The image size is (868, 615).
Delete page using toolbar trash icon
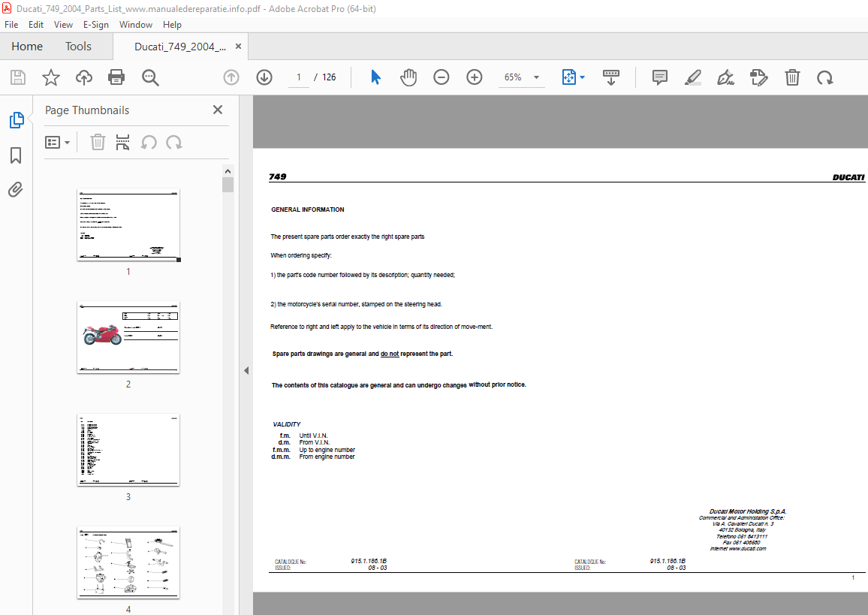coord(792,77)
